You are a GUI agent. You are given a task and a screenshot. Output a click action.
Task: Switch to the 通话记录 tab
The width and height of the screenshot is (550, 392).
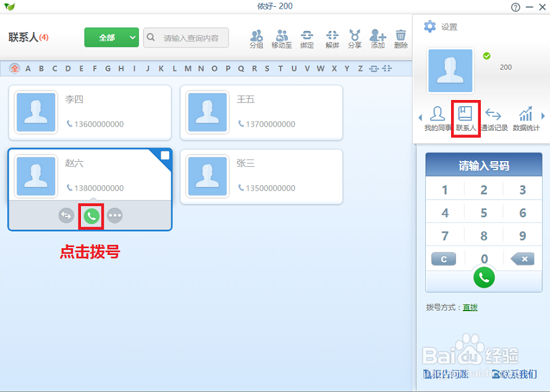click(x=496, y=117)
